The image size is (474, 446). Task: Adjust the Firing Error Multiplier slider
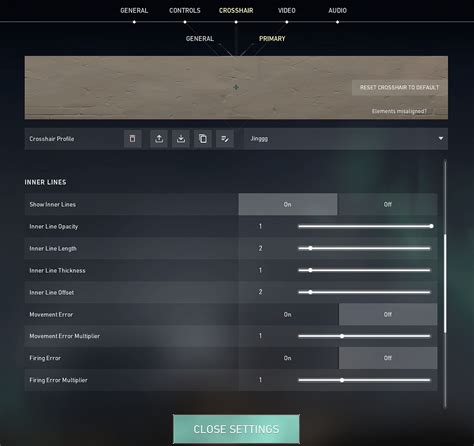click(364, 380)
